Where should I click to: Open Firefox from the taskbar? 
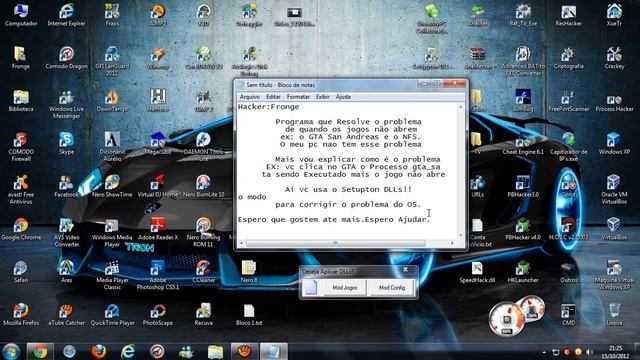click(x=98, y=351)
